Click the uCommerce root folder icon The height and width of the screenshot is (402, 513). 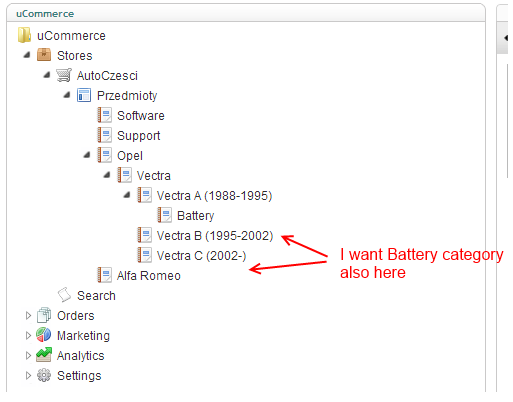pyautogui.click(x=24, y=35)
